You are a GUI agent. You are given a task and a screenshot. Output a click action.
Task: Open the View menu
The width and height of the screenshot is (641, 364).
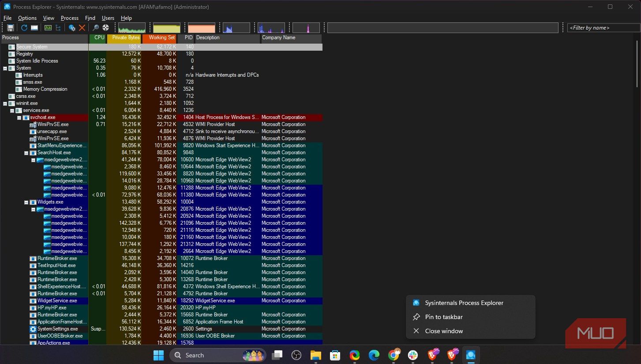coord(49,18)
